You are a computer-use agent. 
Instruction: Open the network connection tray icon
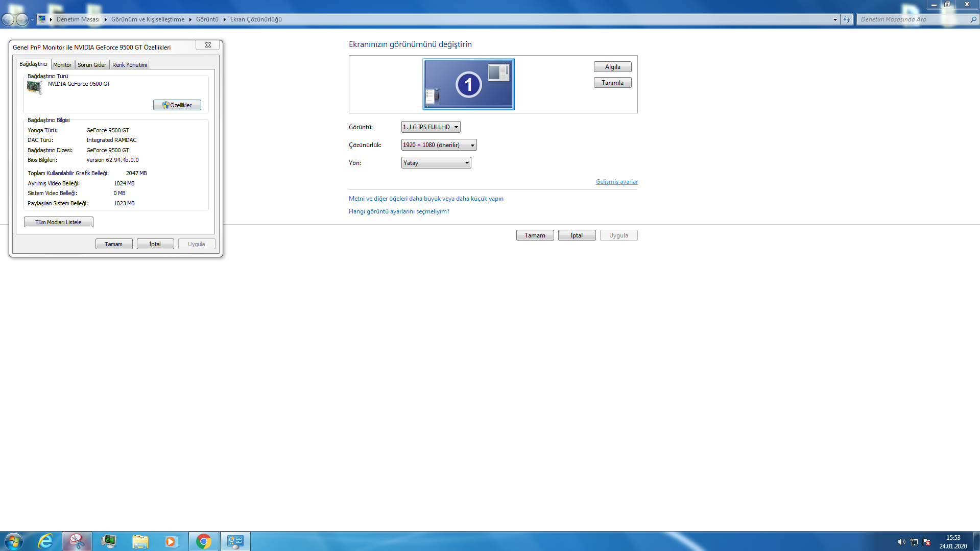914,542
